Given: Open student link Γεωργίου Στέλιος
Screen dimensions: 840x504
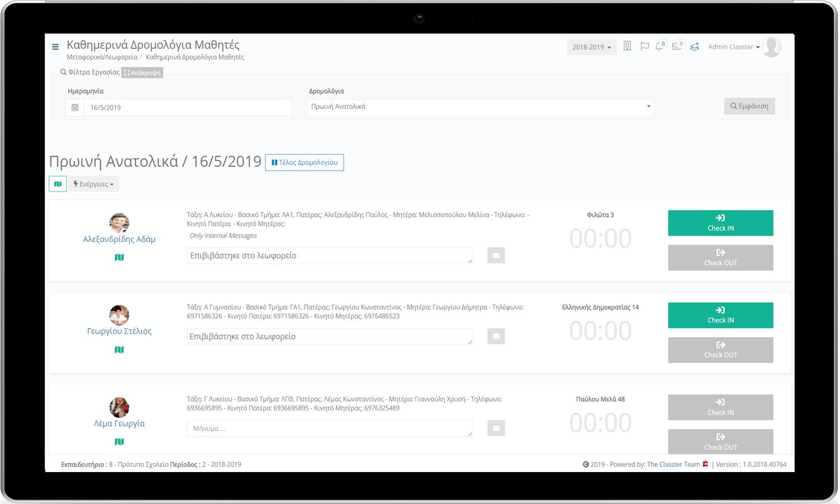Looking at the screenshot, I should tap(119, 331).
